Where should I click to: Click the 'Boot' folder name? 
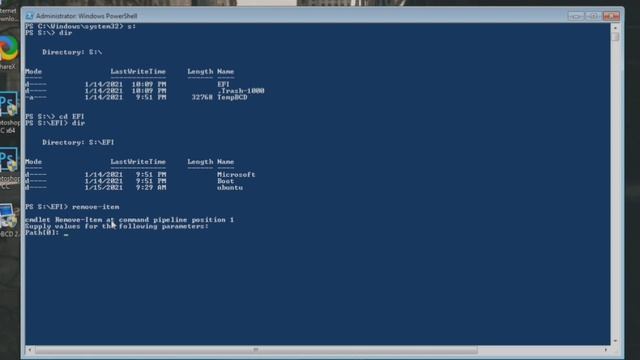point(225,181)
